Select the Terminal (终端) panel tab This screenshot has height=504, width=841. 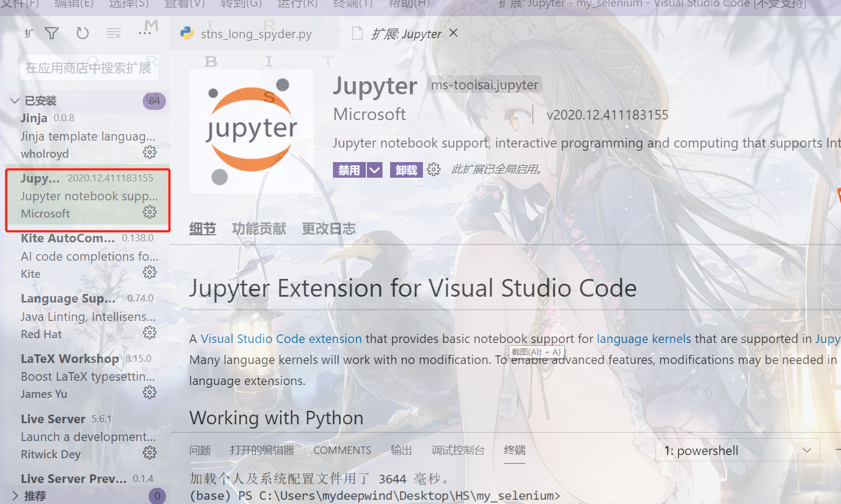[515, 450]
